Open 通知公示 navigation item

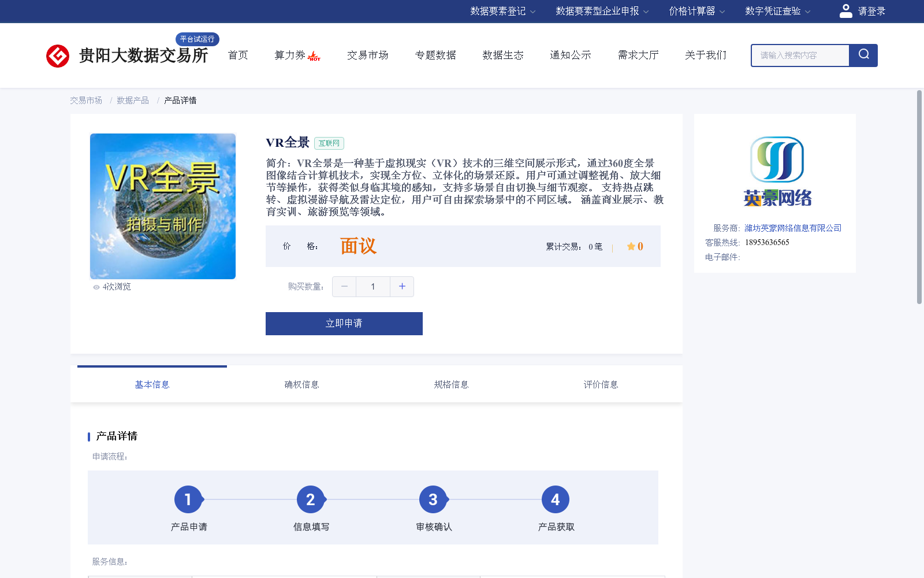coord(571,55)
